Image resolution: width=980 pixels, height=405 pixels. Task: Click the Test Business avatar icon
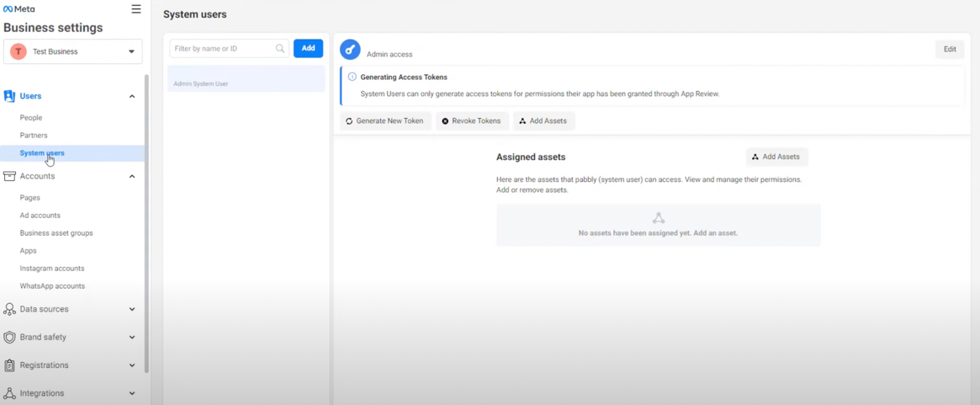[19, 51]
